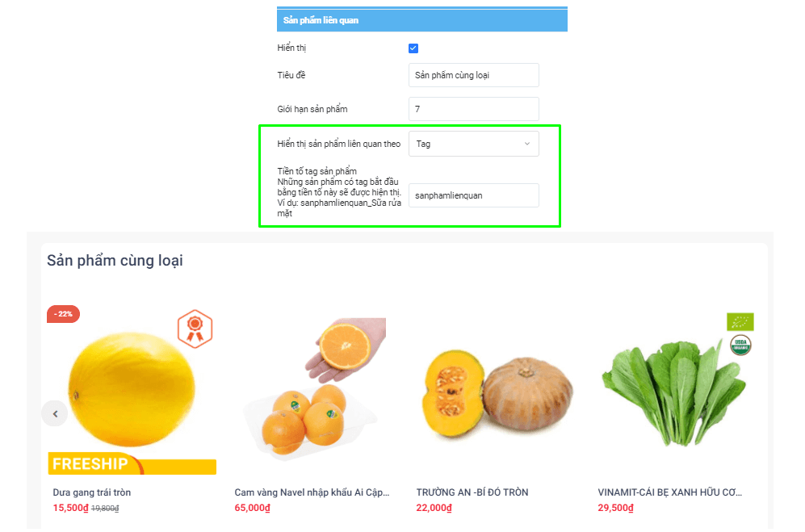805x532 pixels.
Task: Click the previous carousel arrow button
Action: tap(55, 413)
